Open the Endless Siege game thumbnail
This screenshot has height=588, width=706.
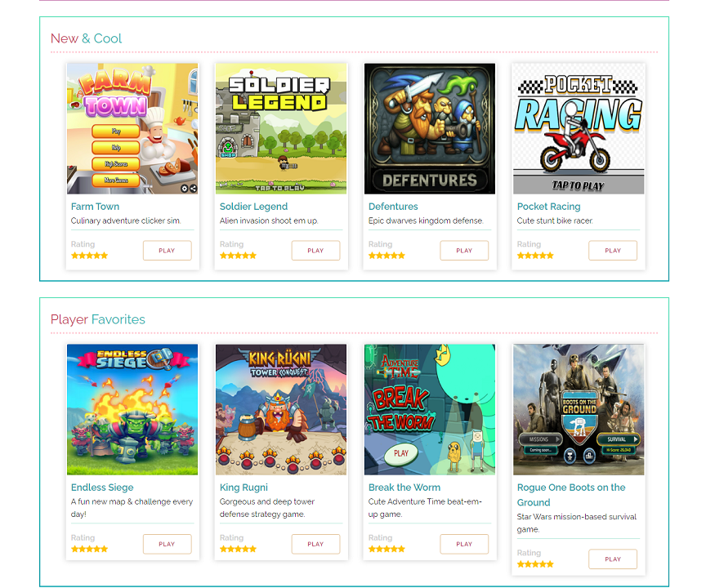coord(132,409)
